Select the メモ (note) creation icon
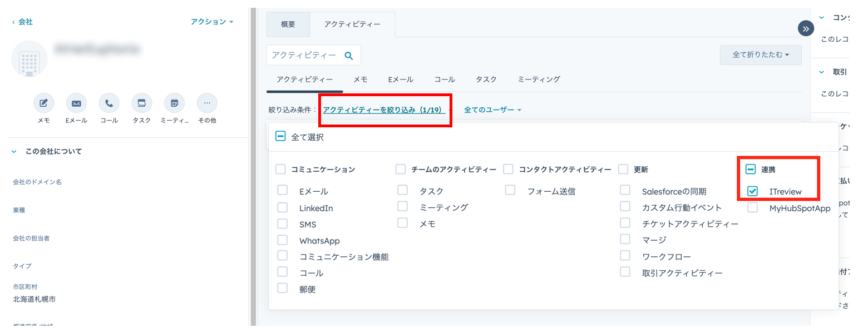 coord(44,102)
